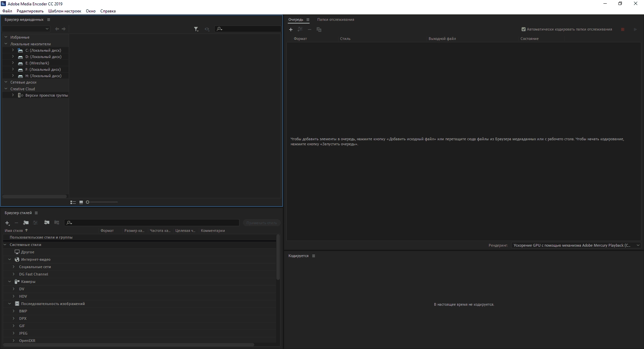The width and height of the screenshot is (644, 349).
Task: Select the Queue tab
Action: point(296,20)
